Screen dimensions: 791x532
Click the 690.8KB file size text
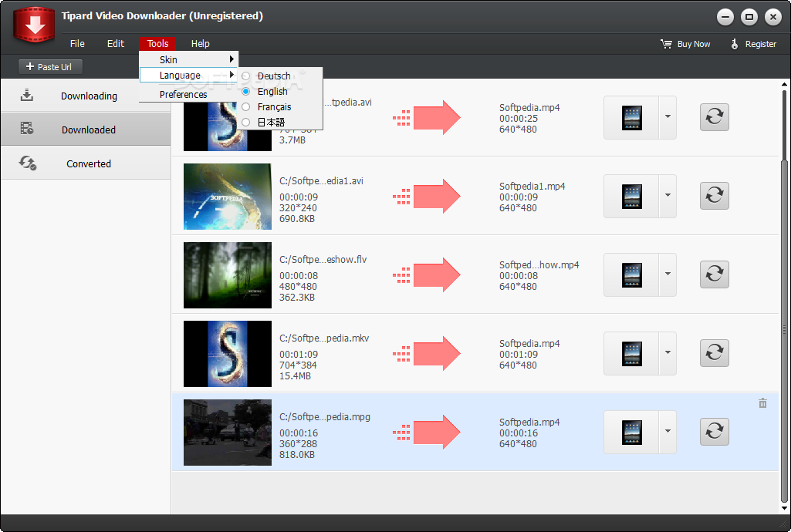[x=297, y=219]
